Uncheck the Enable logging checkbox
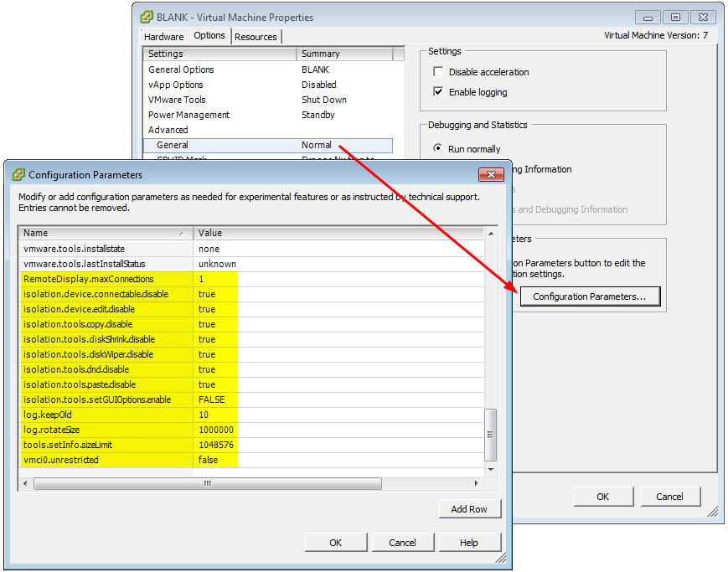Image resolution: width=728 pixels, height=572 pixels. (438, 91)
